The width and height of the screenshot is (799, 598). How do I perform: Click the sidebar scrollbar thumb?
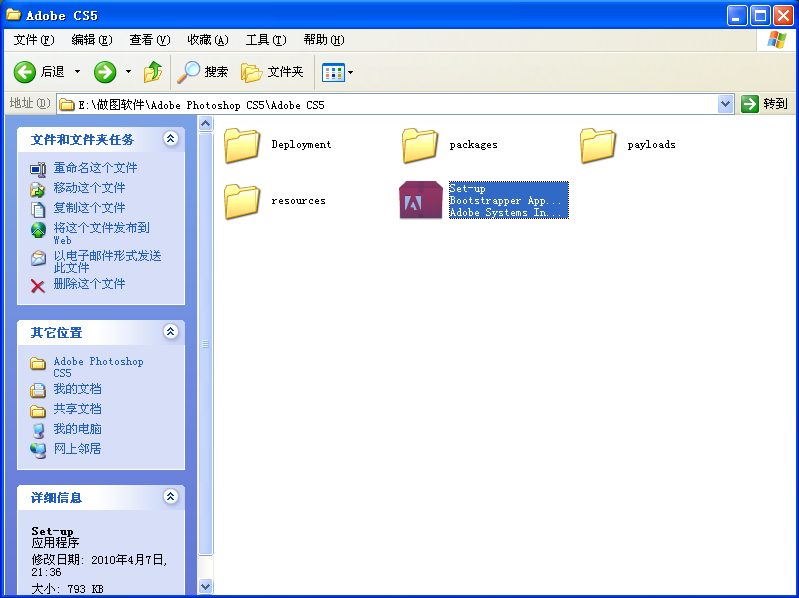pos(205,344)
